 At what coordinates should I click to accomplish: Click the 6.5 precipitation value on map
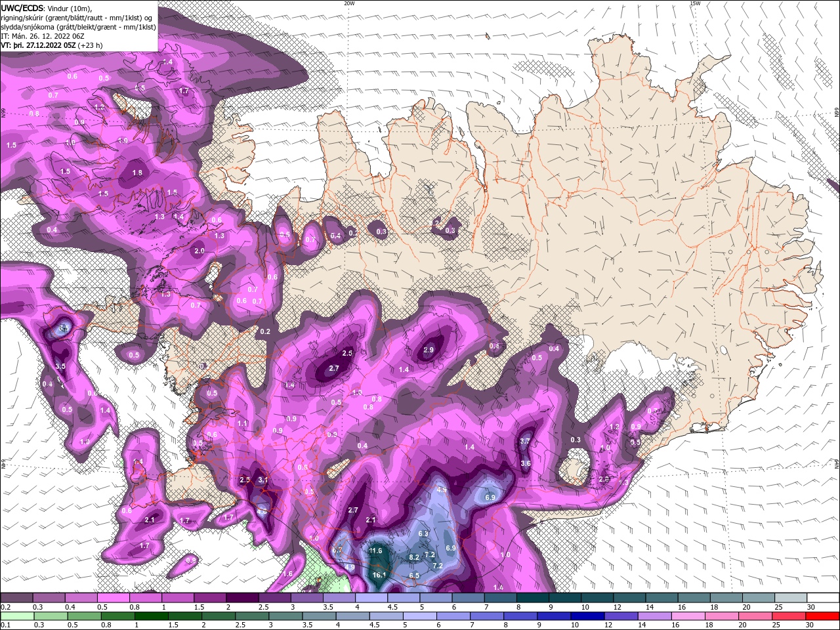pyautogui.click(x=414, y=576)
